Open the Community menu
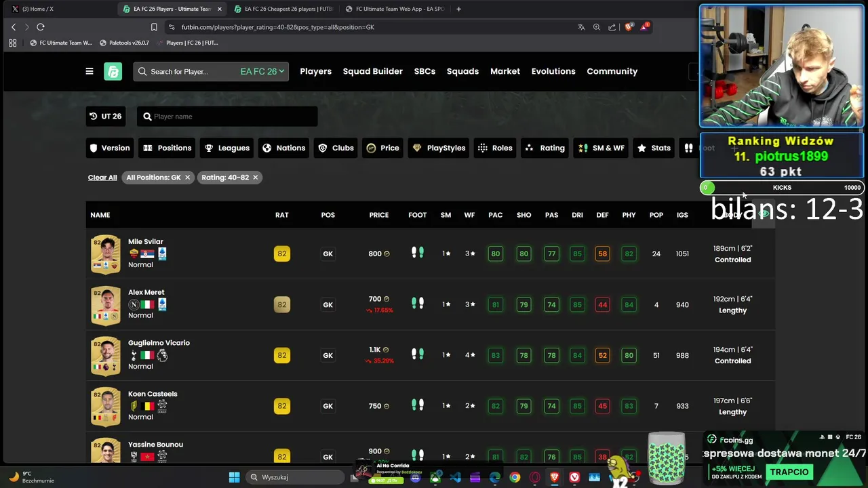This screenshot has height=488, width=868. pos(612,71)
